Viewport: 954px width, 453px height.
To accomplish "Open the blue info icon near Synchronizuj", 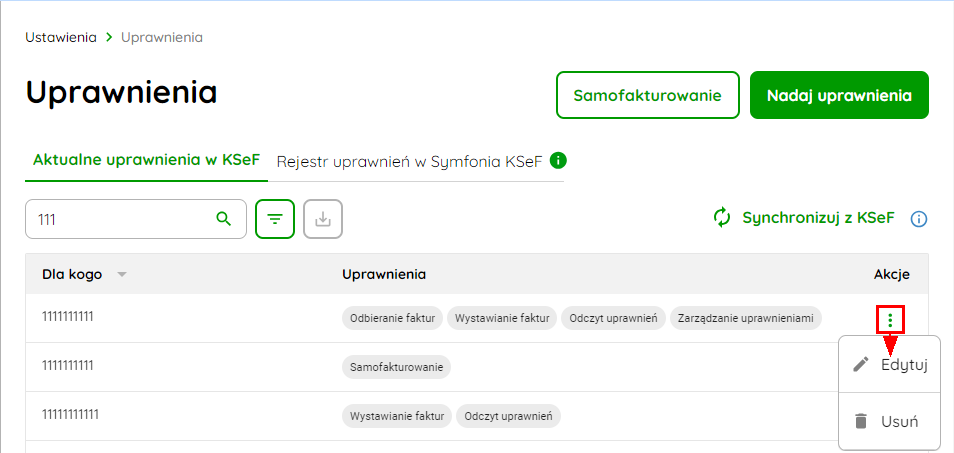I will pyautogui.click(x=919, y=219).
